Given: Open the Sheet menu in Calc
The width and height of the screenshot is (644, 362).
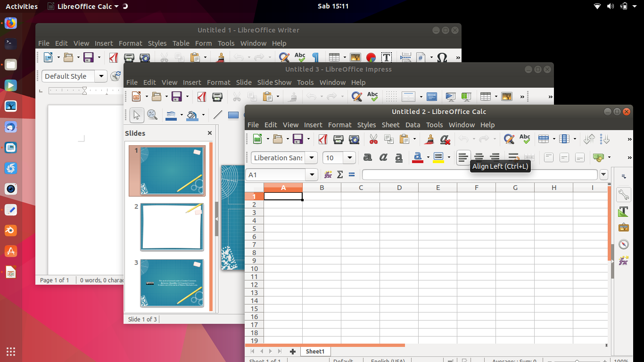Looking at the screenshot, I should [x=390, y=125].
